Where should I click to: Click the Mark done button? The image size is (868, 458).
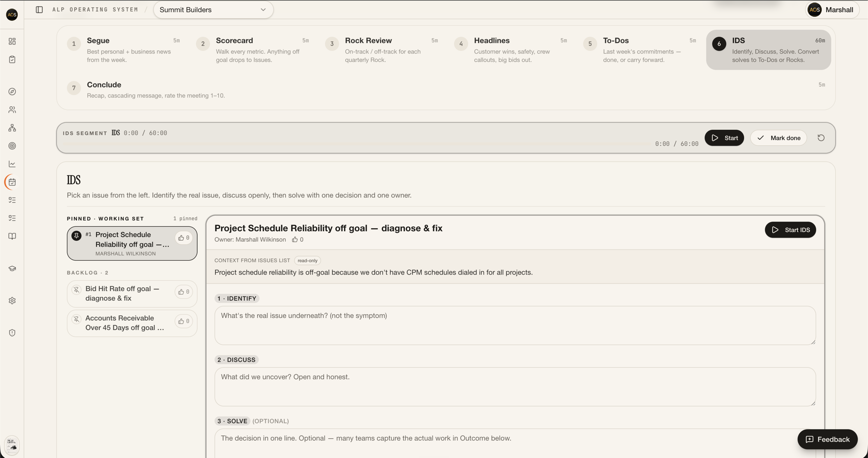tap(778, 138)
